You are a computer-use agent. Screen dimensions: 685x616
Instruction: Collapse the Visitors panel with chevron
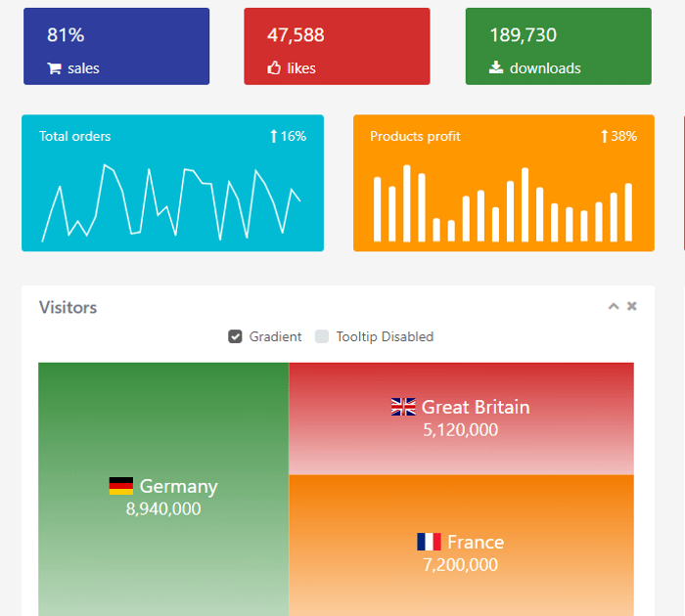click(x=614, y=306)
